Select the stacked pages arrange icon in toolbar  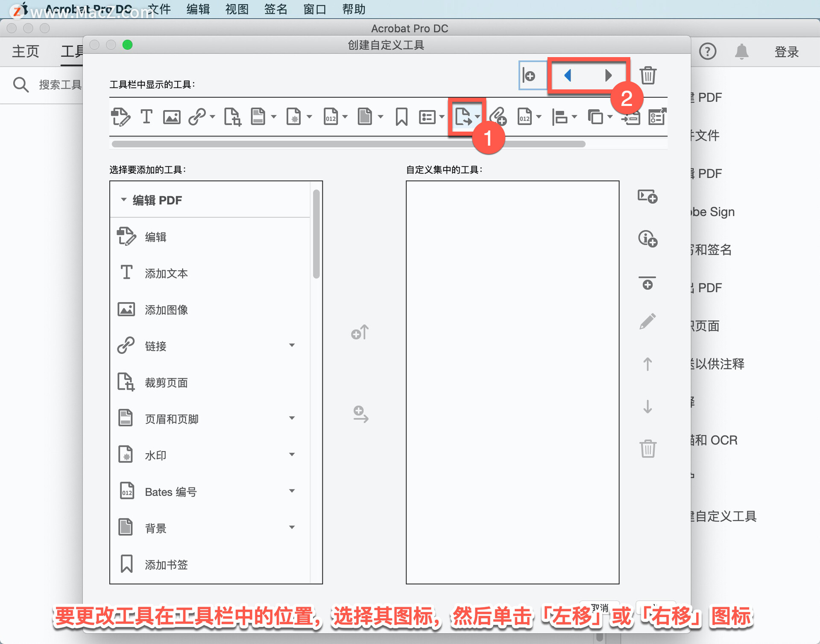(x=595, y=117)
